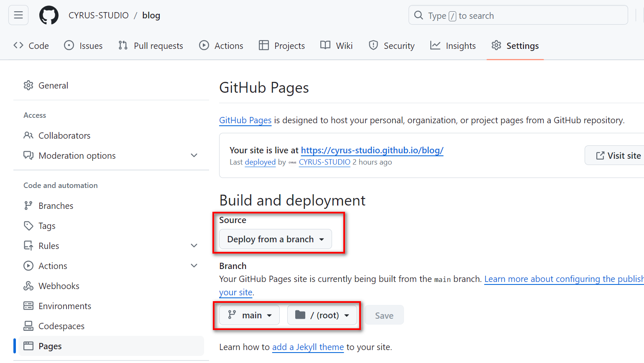Open the Code tab
This screenshot has height=363, width=644.
click(x=31, y=46)
